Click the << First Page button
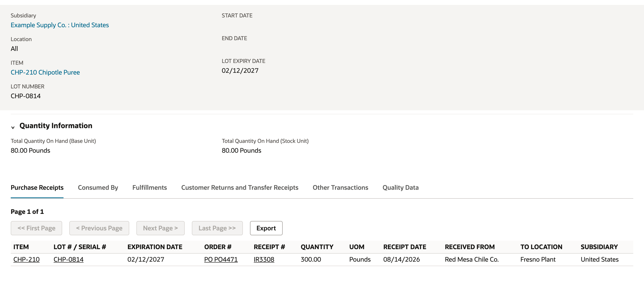 click(36, 228)
